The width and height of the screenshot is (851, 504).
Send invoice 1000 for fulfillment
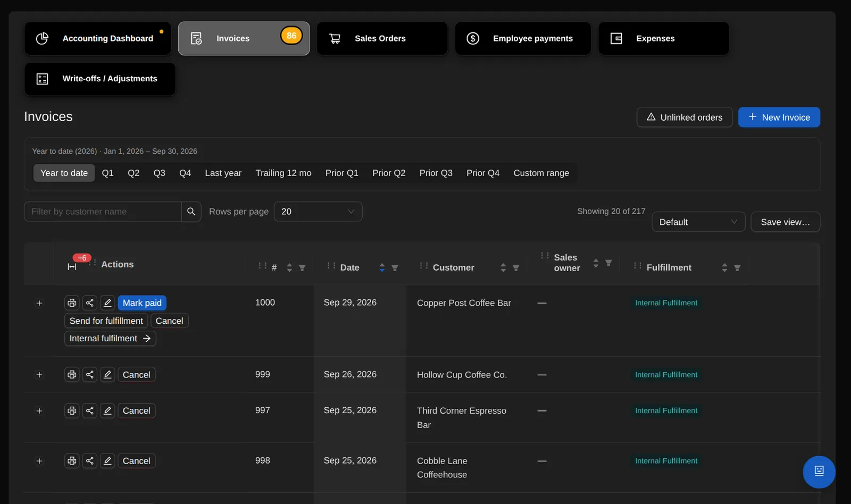(x=106, y=321)
